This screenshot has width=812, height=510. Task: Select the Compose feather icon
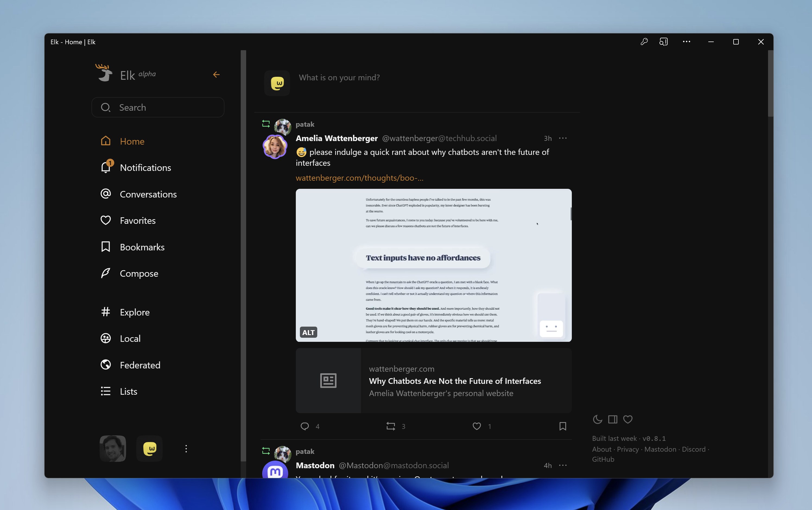coord(106,273)
